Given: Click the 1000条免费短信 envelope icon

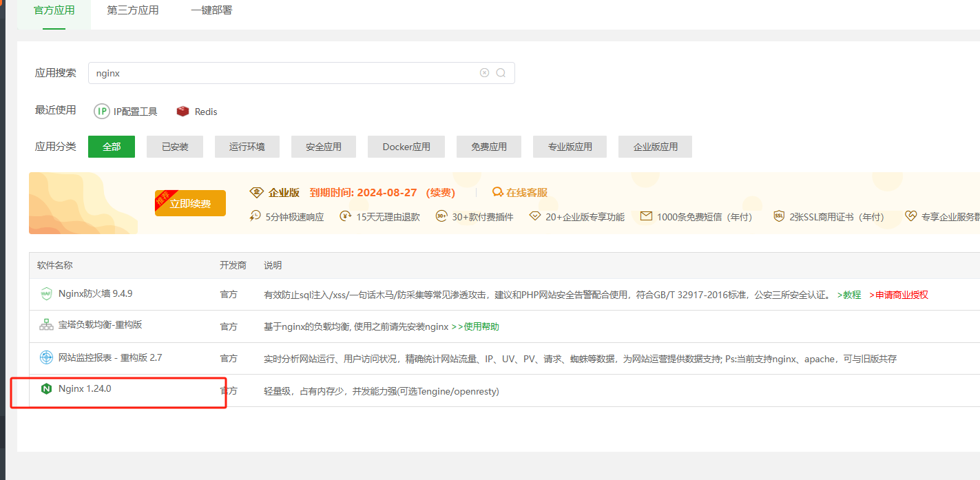Looking at the screenshot, I should [646, 216].
